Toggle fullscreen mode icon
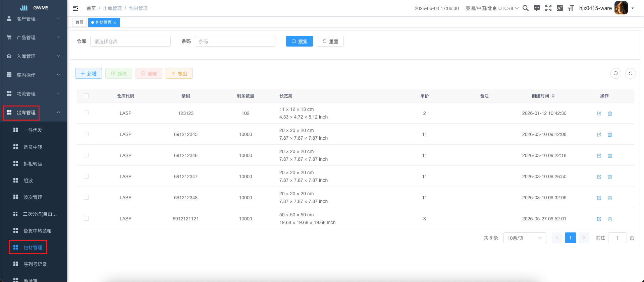 tap(548, 8)
